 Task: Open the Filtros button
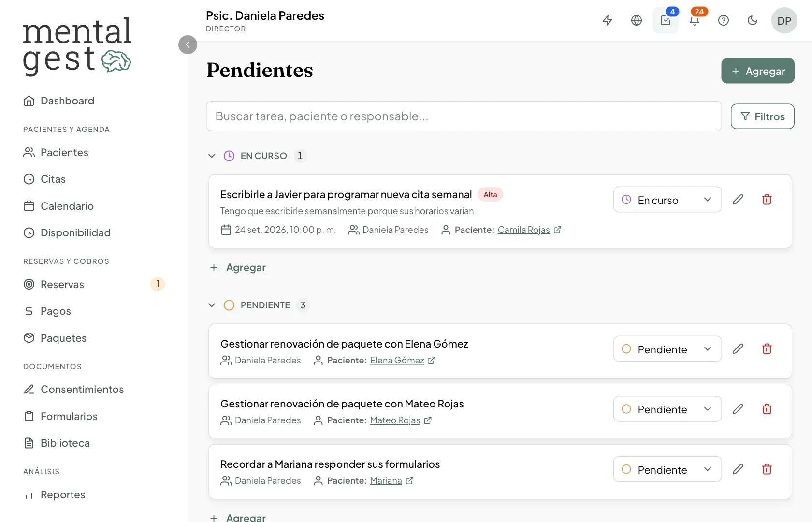point(763,116)
